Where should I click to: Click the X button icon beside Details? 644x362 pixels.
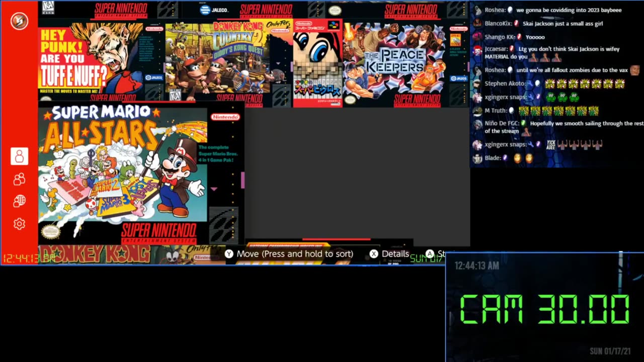coord(374,254)
